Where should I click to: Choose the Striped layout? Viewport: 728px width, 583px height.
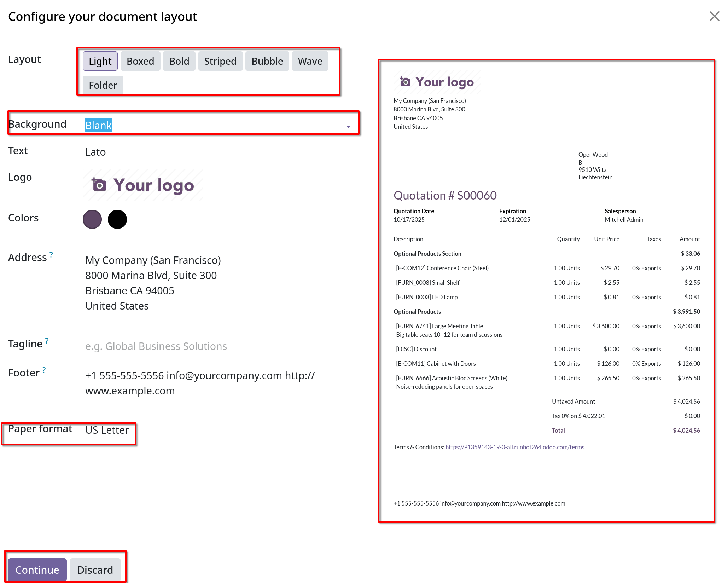(220, 61)
